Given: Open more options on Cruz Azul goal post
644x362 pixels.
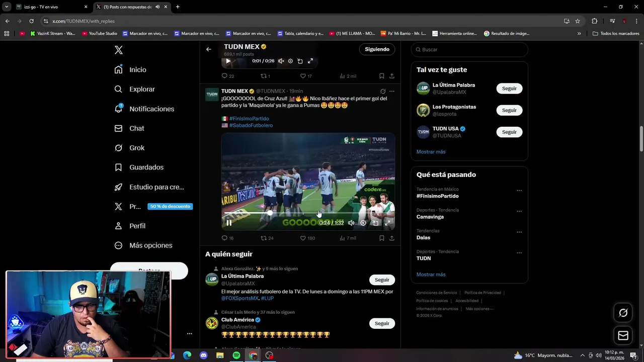Looking at the screenshot, I should (x=392, y=91).
